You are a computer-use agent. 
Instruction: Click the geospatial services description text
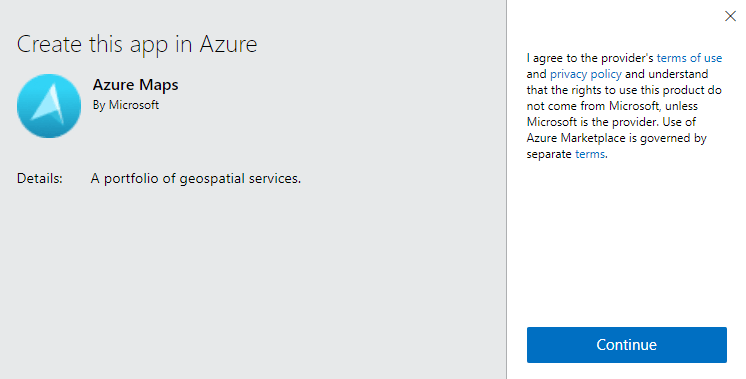click(196, 178)
